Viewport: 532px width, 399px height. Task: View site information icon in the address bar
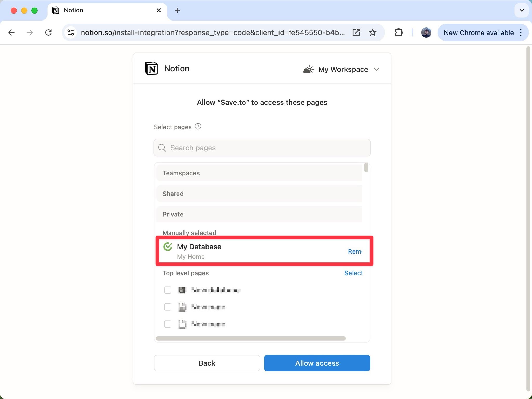tap(71, 32)
